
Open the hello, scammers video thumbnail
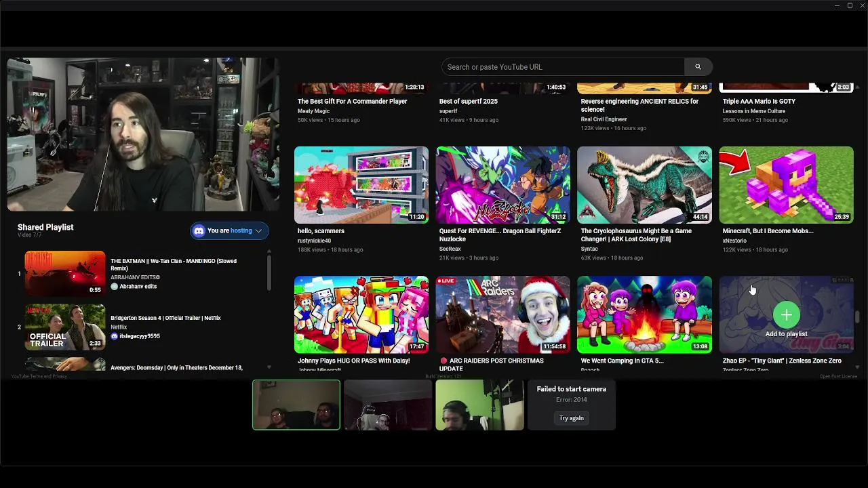coord(361,184)
